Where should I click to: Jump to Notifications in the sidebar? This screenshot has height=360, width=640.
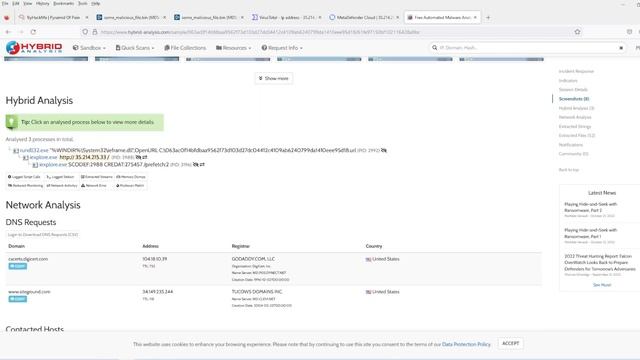571,145
